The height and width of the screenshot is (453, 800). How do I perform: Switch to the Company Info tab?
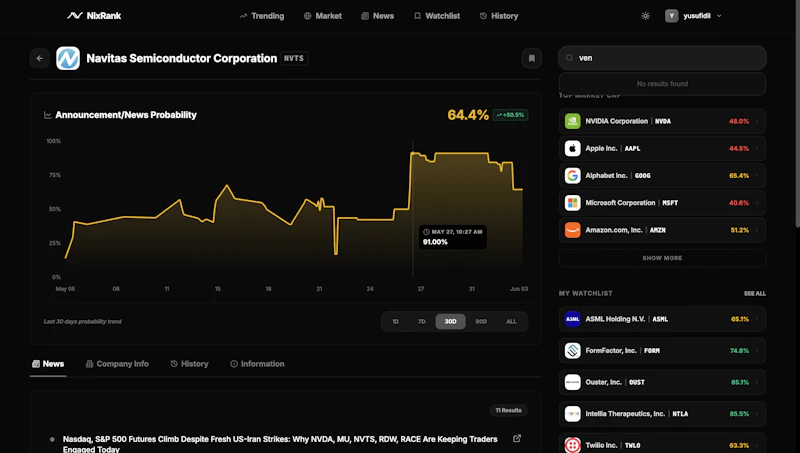(x=117, y=364)
